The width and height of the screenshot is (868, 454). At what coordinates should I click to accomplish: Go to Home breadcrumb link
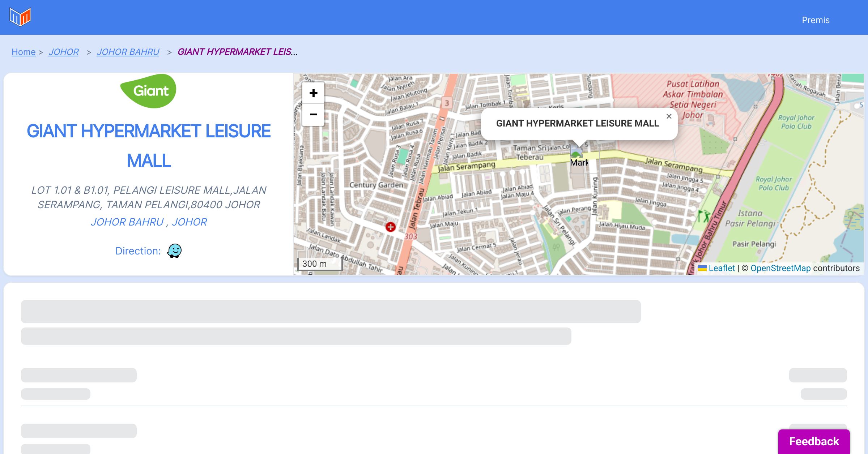point(24,52)
